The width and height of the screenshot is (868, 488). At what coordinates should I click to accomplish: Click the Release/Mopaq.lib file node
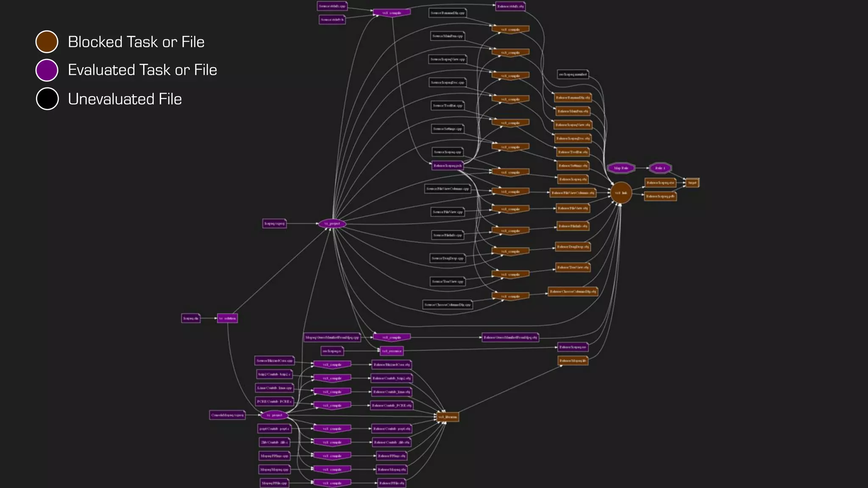click(x=573, y=360)
